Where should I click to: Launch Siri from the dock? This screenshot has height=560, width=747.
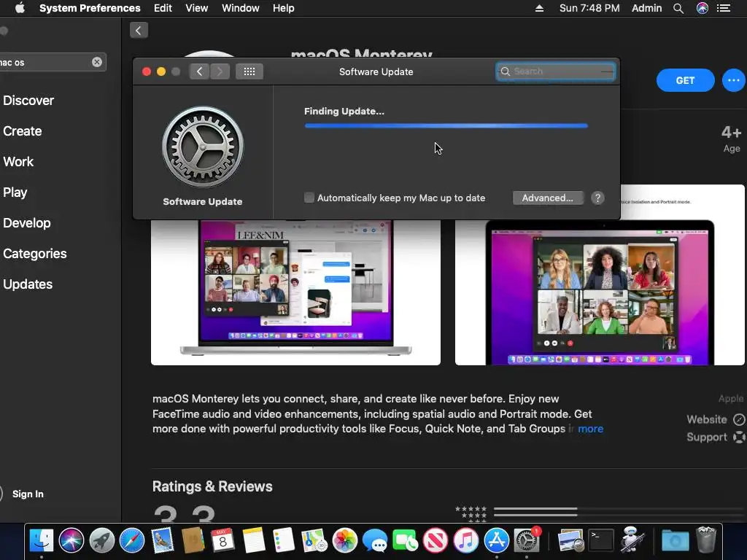[71, 540]
